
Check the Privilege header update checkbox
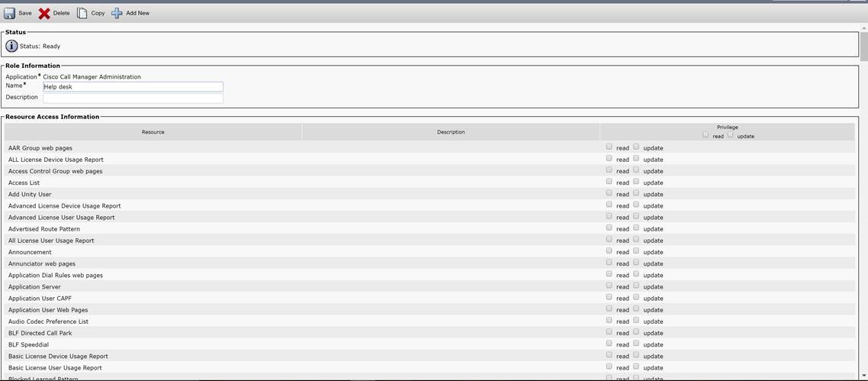731,134
